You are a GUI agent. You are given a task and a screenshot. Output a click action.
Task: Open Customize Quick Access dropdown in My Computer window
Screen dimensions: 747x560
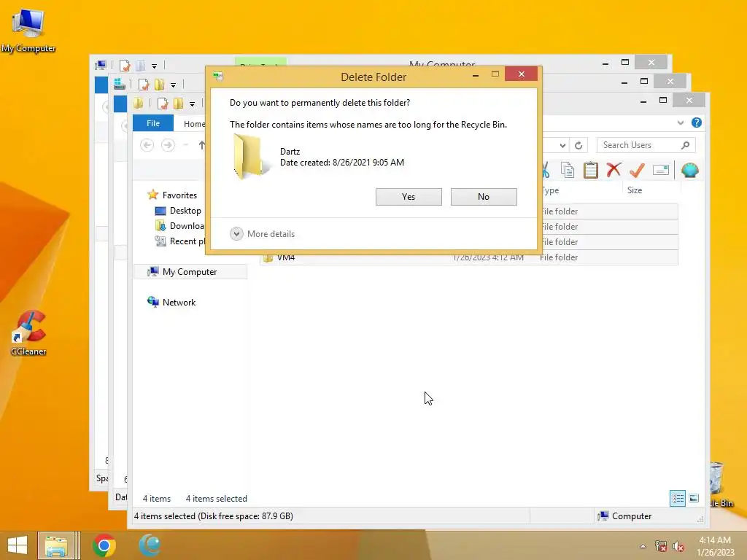click(x=154, y=66)
